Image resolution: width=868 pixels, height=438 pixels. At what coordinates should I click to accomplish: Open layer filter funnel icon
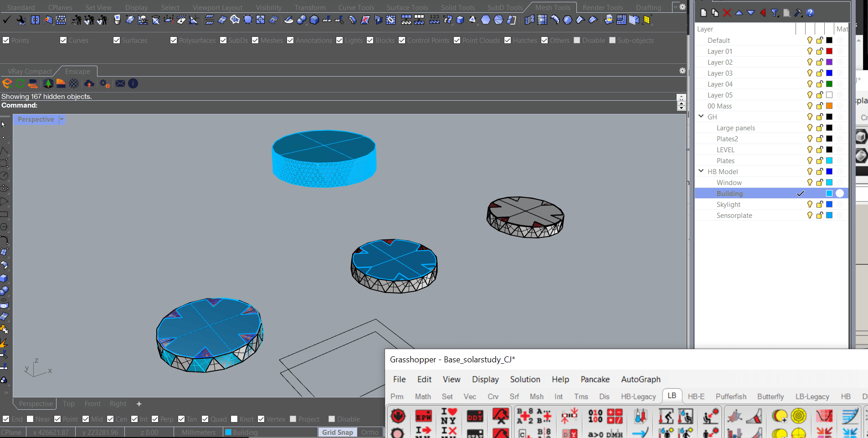(x=775, y=13)
